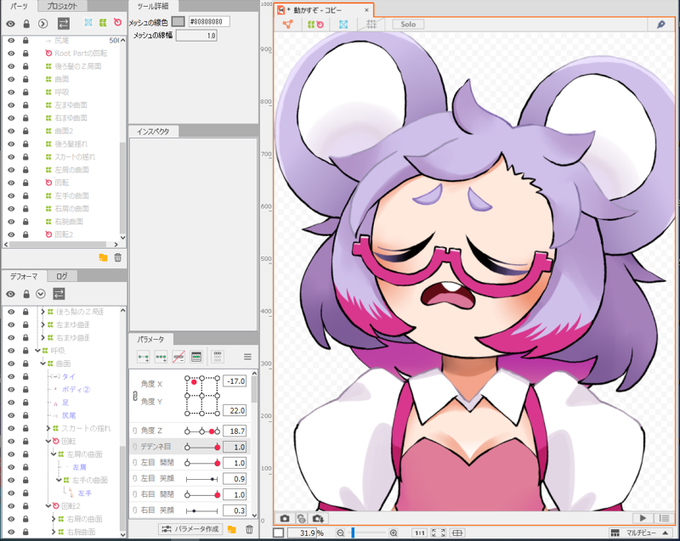Click the 1:1 actual size icon
The height and width of the screenshot is (541, 680).
click(x=420, y=533)
